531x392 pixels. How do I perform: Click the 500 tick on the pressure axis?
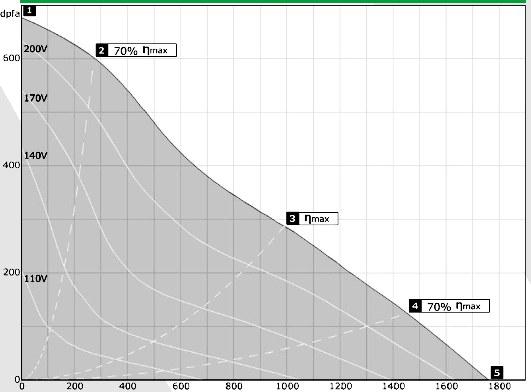tap(12, 58)
